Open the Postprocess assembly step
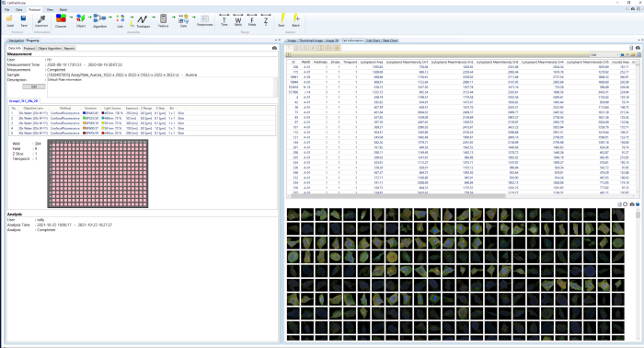This screenshot has height=348, width=644. (x=204, y=19)
